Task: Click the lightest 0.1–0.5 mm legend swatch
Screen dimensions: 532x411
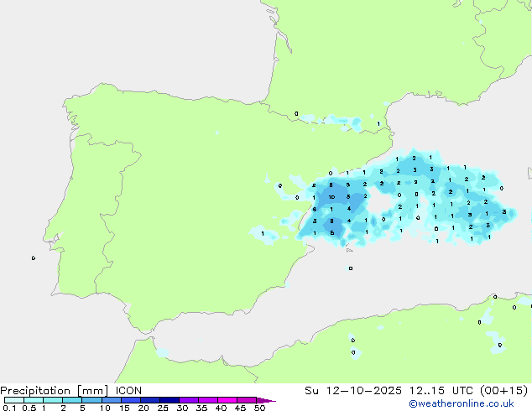Action: coord(14,400)
